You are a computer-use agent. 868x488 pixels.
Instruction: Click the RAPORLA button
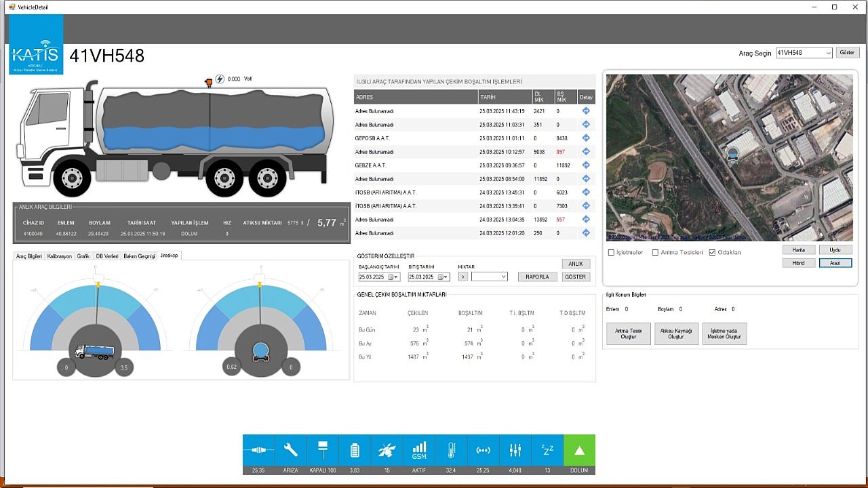[538, 277]
